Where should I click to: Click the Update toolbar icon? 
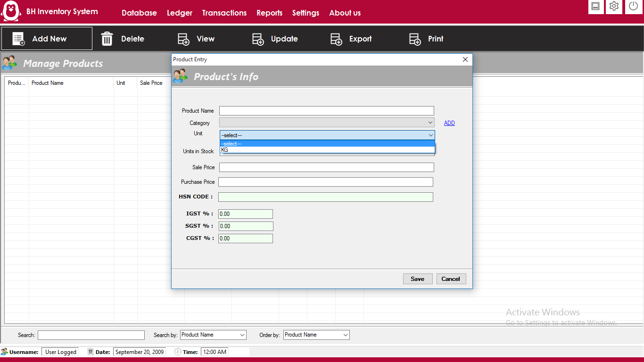point(258,39)
